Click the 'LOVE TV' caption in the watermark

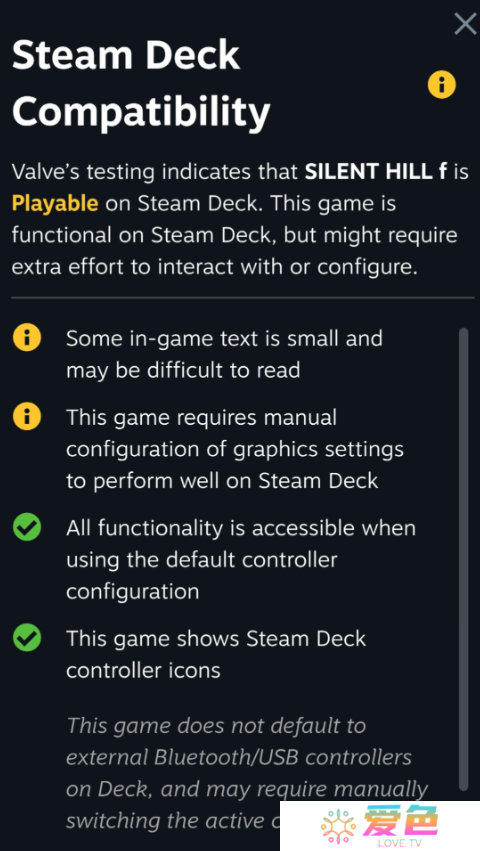pyautogui.click(x=401, y=843)
